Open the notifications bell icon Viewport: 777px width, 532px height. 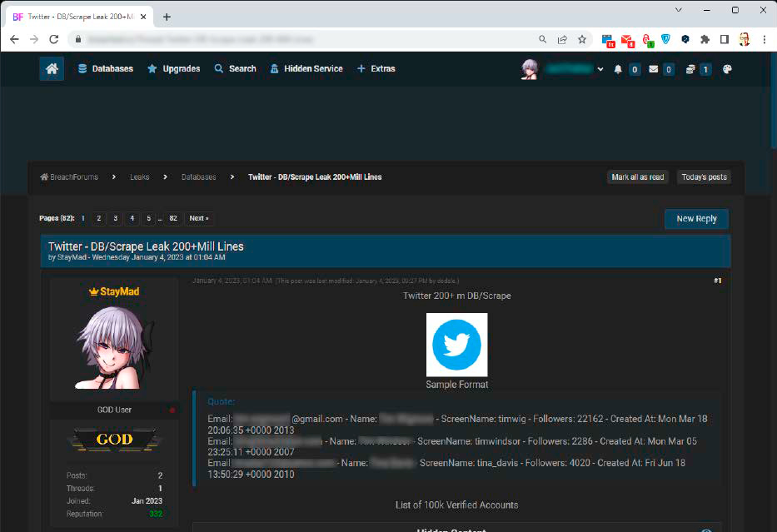(618, 69)
